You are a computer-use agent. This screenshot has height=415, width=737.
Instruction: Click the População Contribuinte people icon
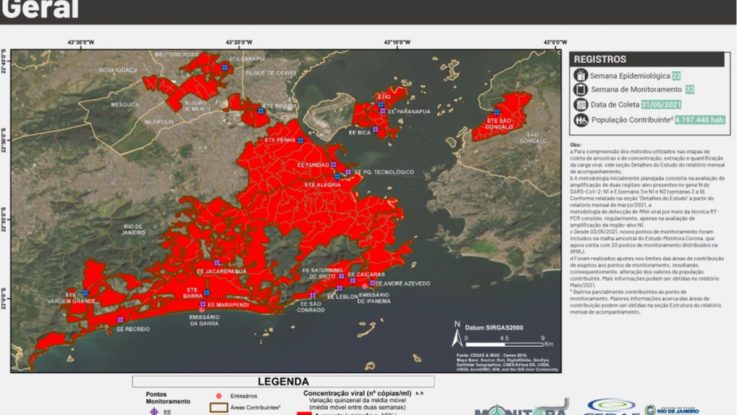(x=581, y=119)
